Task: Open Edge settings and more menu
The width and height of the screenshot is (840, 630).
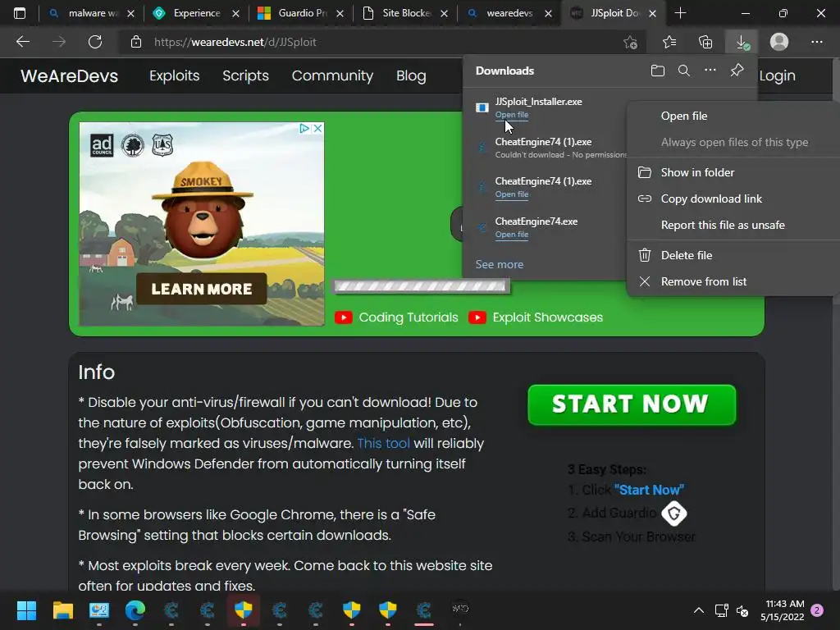Action: tap(816, 42)
